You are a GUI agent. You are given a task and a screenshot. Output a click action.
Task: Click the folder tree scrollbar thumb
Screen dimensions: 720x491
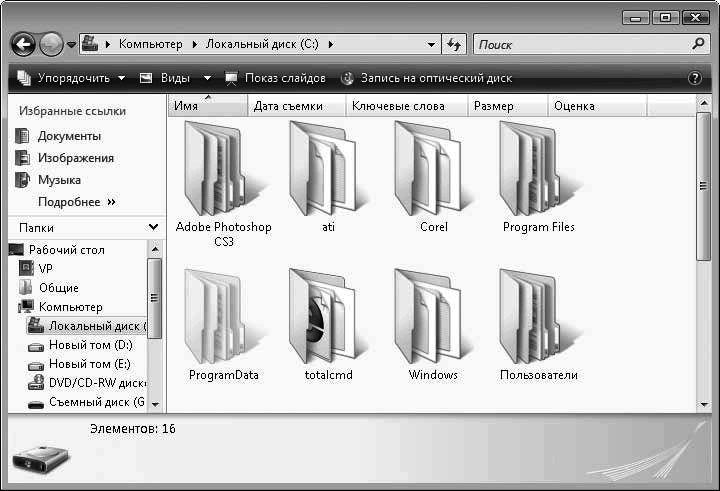pyautogui.click(x=155, y=298)
